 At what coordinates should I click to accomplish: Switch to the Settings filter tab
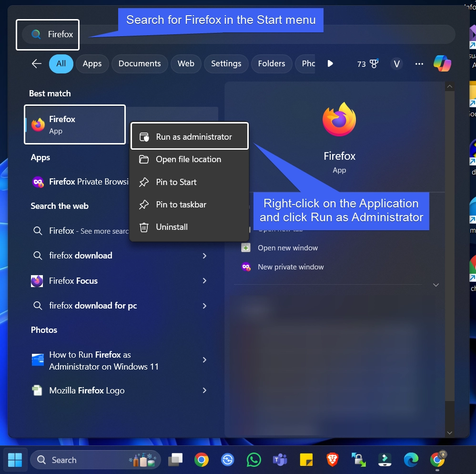tap(226, 64)
